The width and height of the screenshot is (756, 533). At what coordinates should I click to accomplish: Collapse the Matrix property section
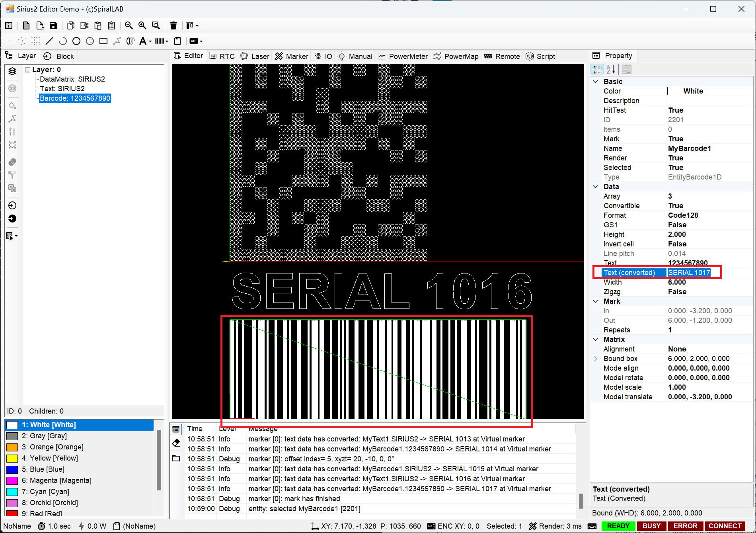click(596, 340)
